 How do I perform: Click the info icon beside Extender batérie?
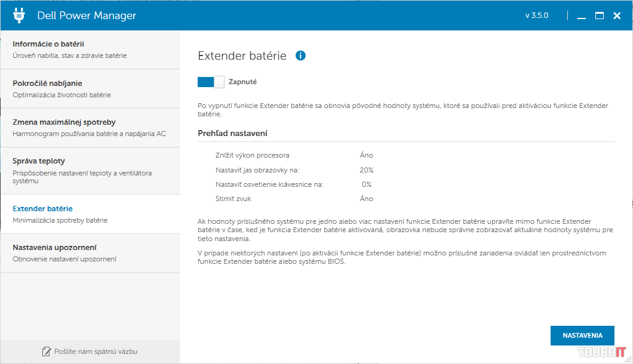[300, 55]
